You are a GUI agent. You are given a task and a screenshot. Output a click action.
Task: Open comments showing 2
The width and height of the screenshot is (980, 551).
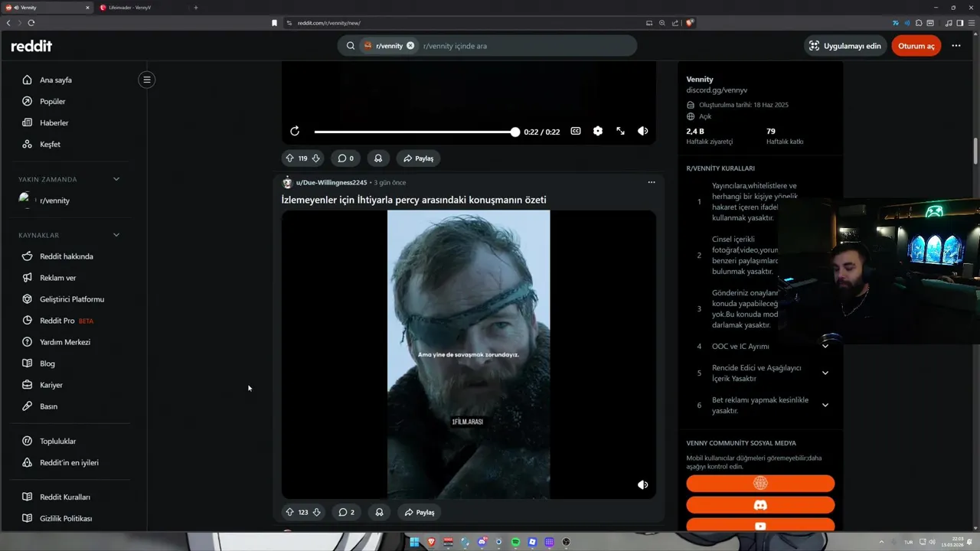coord(347,512)
